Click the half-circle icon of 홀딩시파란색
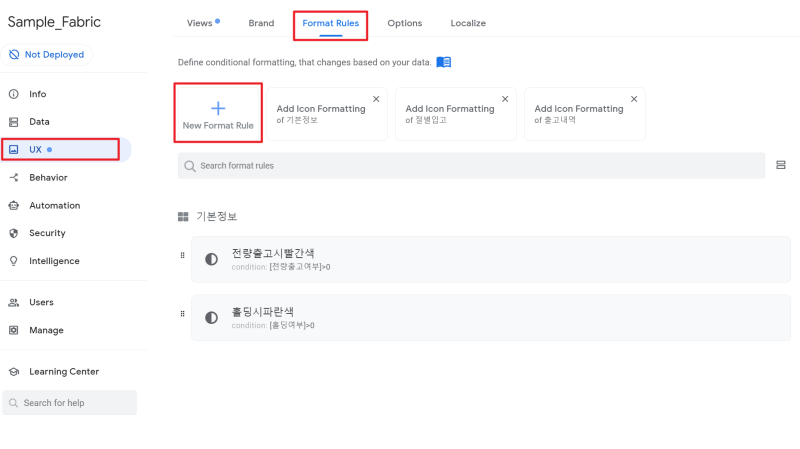The width and height of the screenshot is (800, 449). (211, 318)
